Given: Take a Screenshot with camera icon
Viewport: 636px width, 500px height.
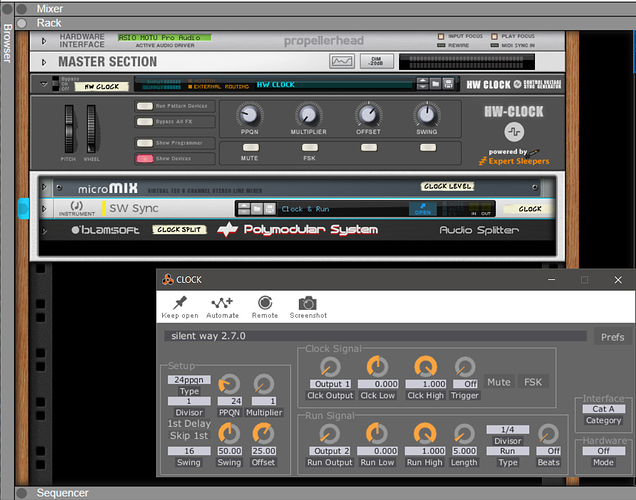Looking at the screenshot, I should click(x=307, y=303).
